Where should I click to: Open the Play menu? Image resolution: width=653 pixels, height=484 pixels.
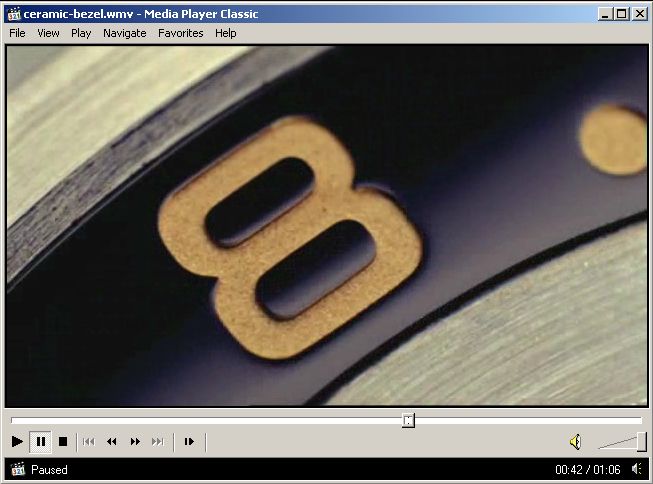(x=81, y=33)
